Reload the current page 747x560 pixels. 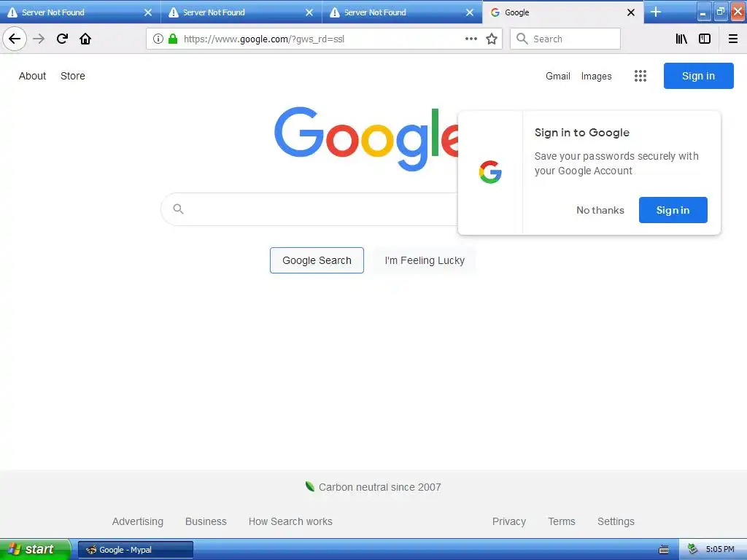62,39
